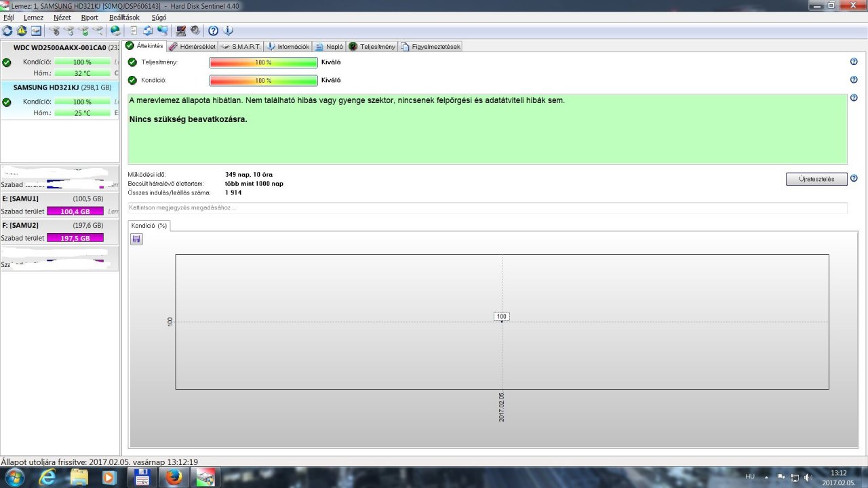Open the Információk tab
The width and height of the screenshot is (868, 488).
288,47
